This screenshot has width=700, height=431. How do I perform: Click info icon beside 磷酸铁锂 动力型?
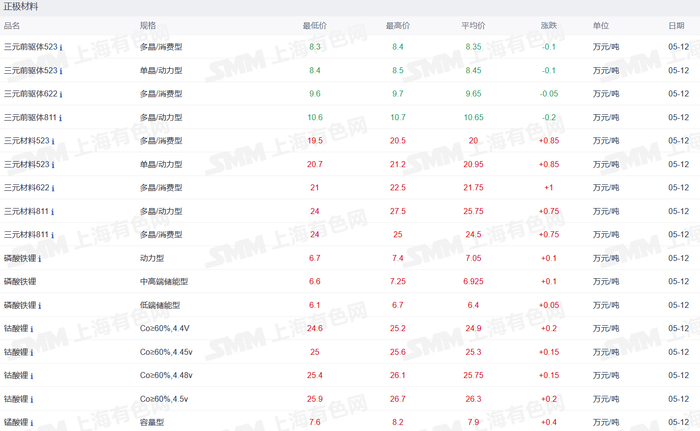39,259
